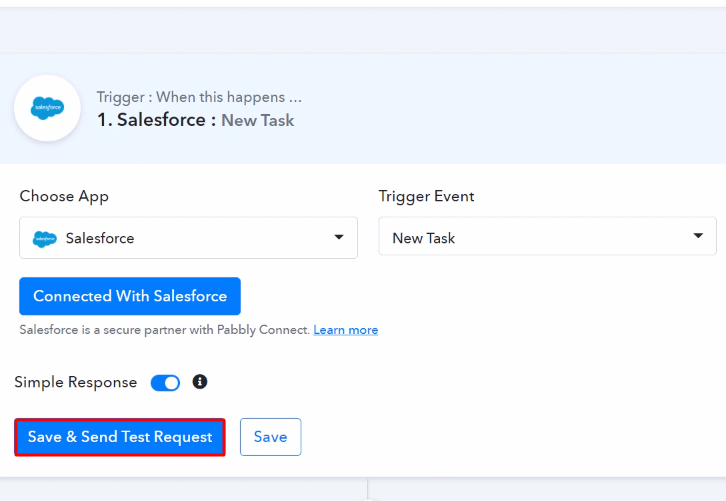726x501 pixels.
Task: Click the 'Simple Response' label
Action: coord(76,382)
